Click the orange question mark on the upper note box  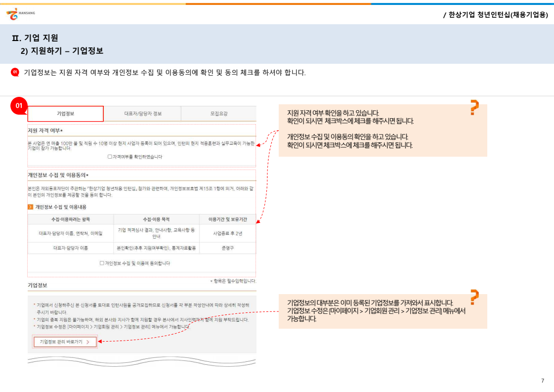[474, 107]
